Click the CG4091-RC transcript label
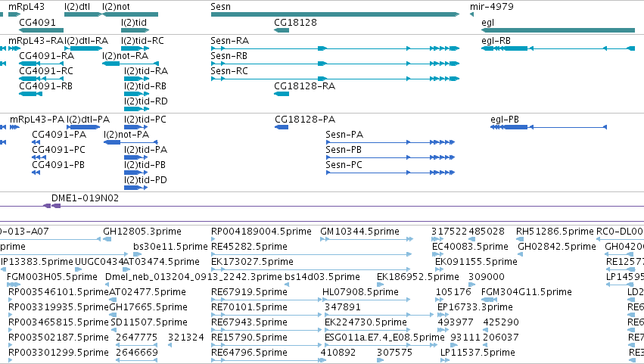The width and height of the screenshot is (644, 364). point(46,71)
